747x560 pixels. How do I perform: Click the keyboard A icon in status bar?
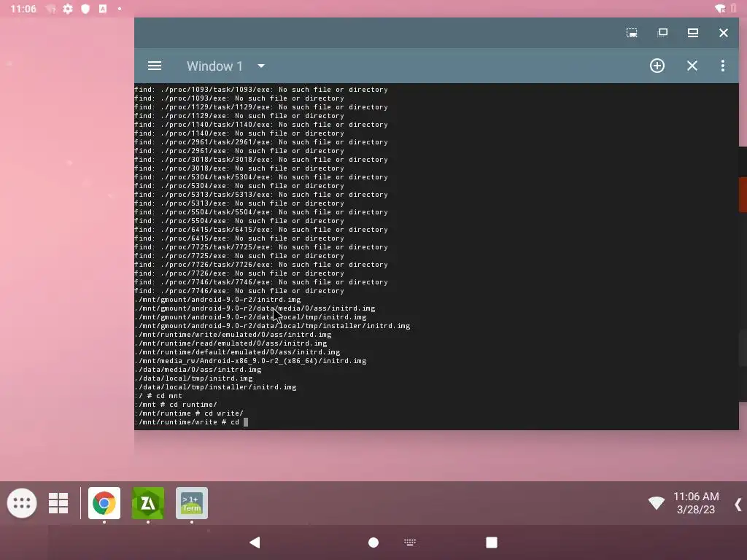click(x=103, y=9)
